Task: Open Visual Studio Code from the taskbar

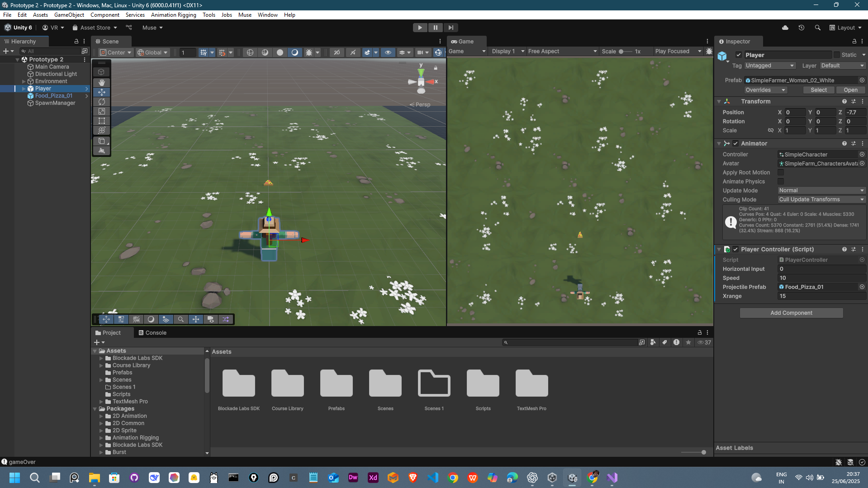Action: click(433, 478)
